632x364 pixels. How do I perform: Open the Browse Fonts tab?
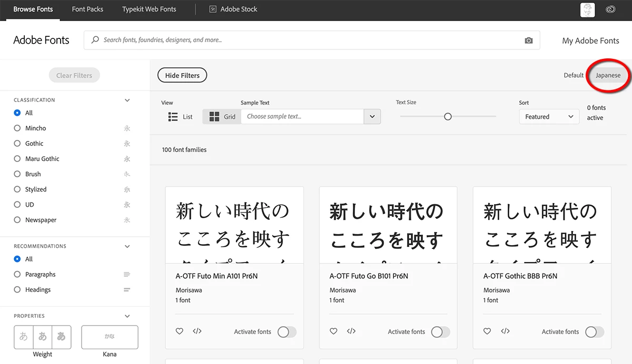pyautogui.click(x=33, y=9)
